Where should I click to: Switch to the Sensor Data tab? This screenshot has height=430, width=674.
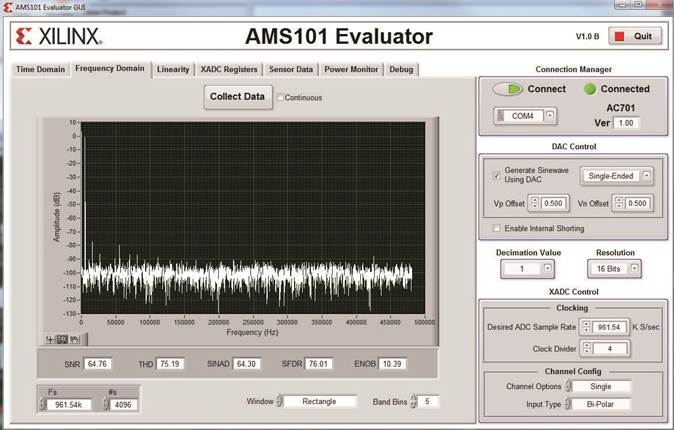[291, 69]
